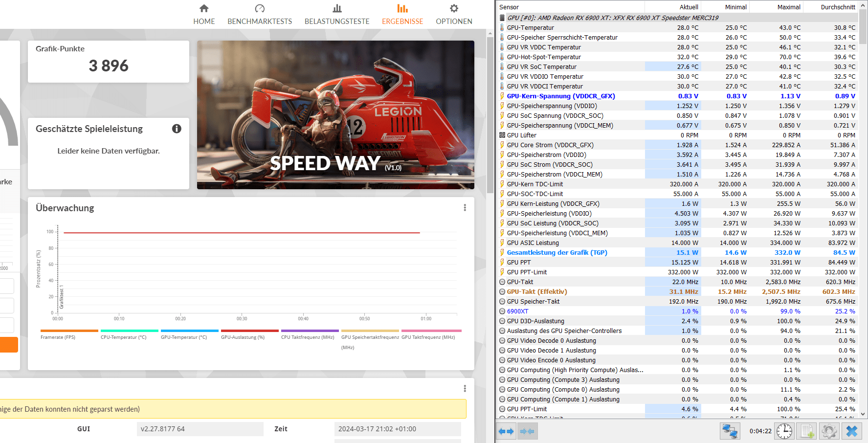Click the Minimal column header
This screenshot has height=443, width=868.
pos(725,7)
